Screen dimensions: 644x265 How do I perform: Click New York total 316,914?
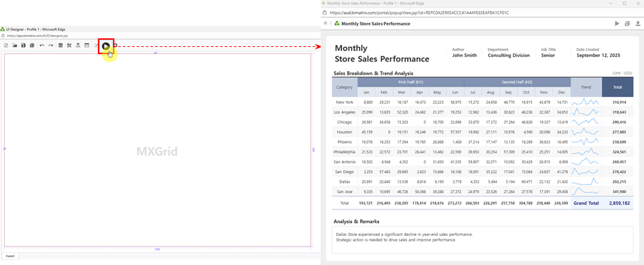[x=619, y=102]
